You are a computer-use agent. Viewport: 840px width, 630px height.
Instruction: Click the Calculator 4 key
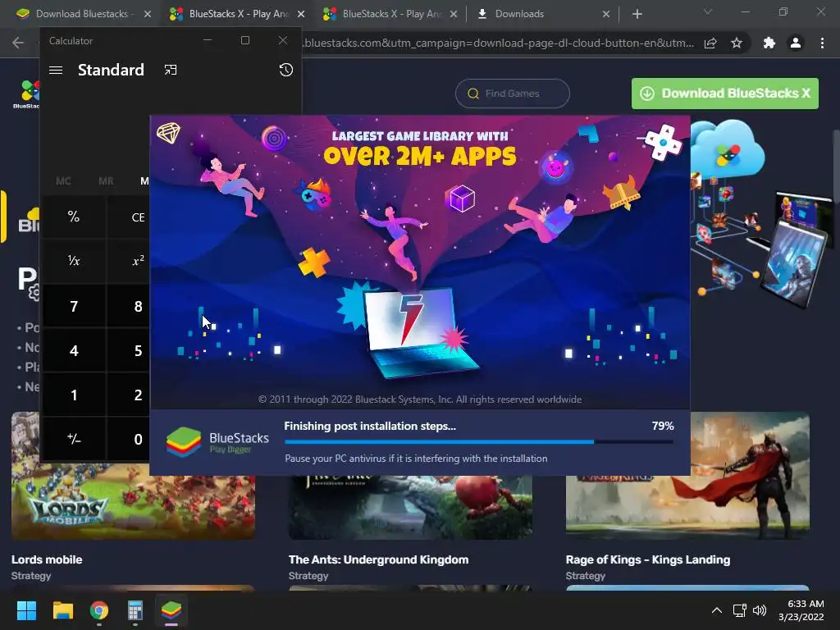click(74, 350)
